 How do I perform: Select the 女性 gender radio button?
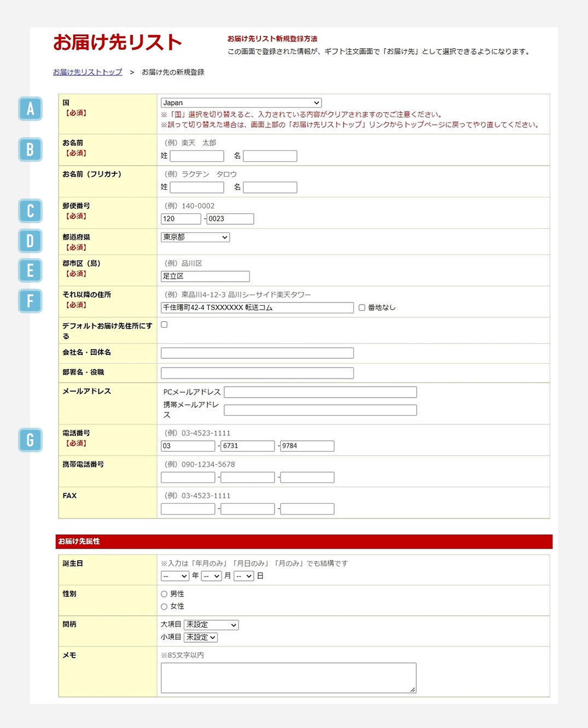[x=164, y=606]
